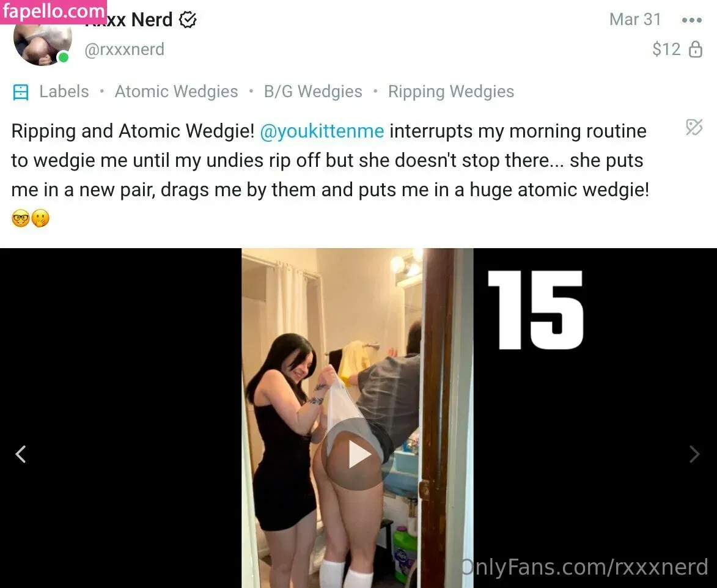Open the @rxxxnerd handle link
717x588 pixels.
(124, 50)
